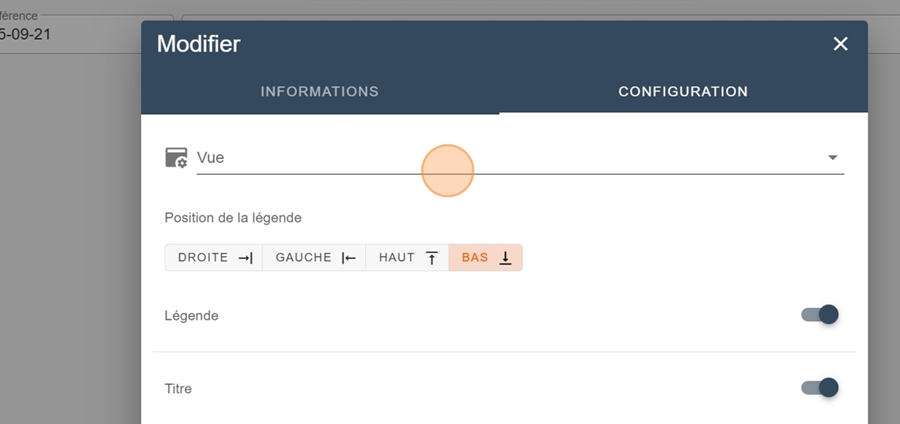Click the Modifier dialog title
The width and height of the screenshot is (900, 424).
click(198, 44)
